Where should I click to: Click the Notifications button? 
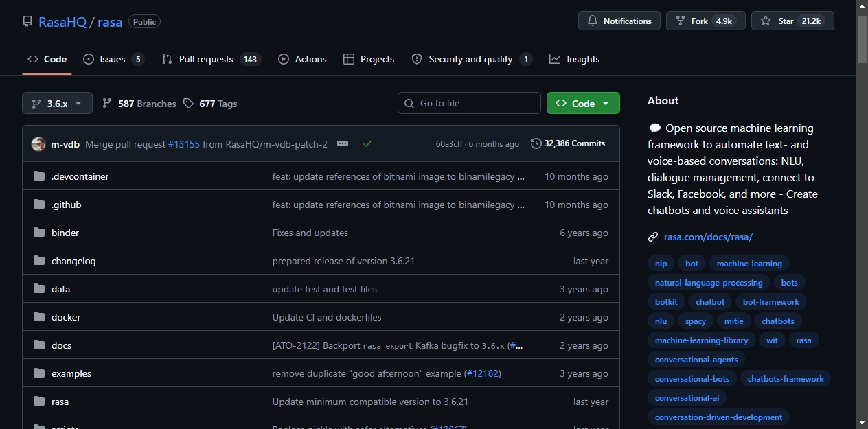click(x=619, y=21)
